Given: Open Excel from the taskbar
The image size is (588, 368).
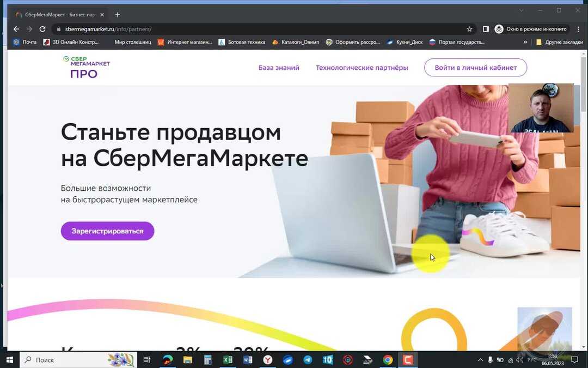Looking at the screenshot, I should click(228, 360).
